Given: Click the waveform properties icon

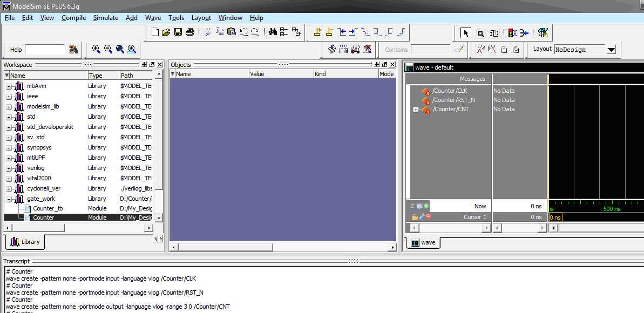Looking at the screenshot, I should point(543,33).
